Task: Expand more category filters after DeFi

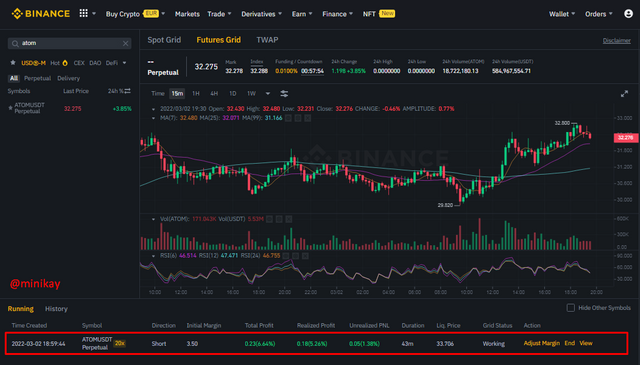Action: (124, 63)
